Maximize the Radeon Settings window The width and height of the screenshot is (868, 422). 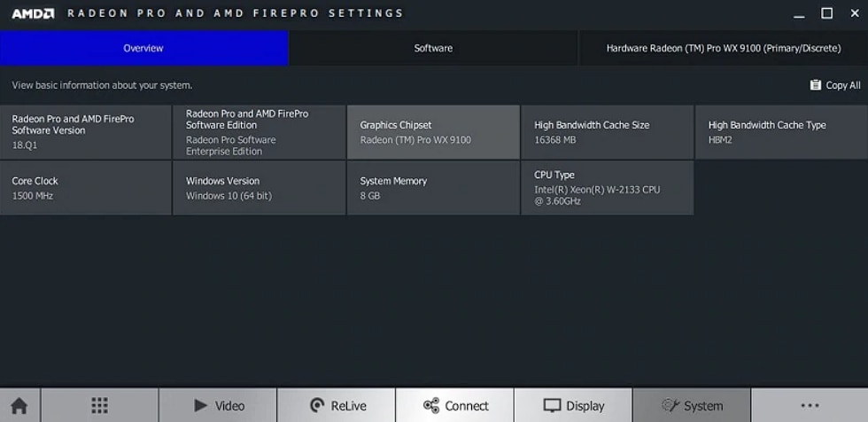[x=827, y=13]
